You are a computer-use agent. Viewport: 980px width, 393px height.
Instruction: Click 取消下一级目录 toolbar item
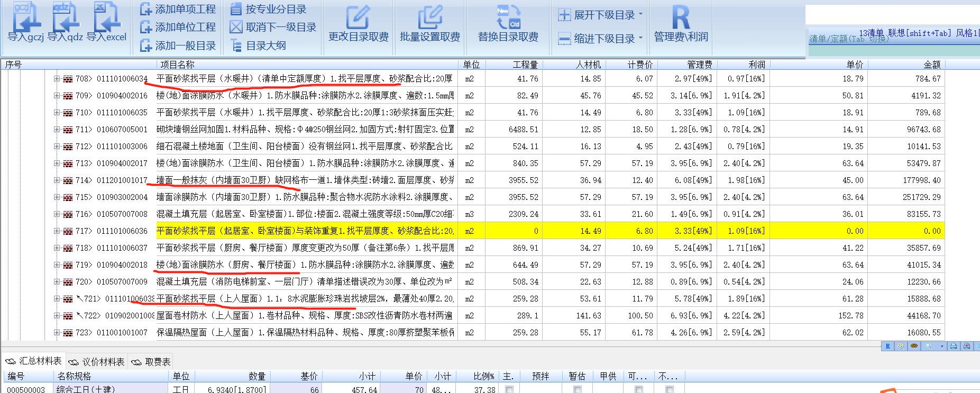pyautogui.click(x=273, y=27)
